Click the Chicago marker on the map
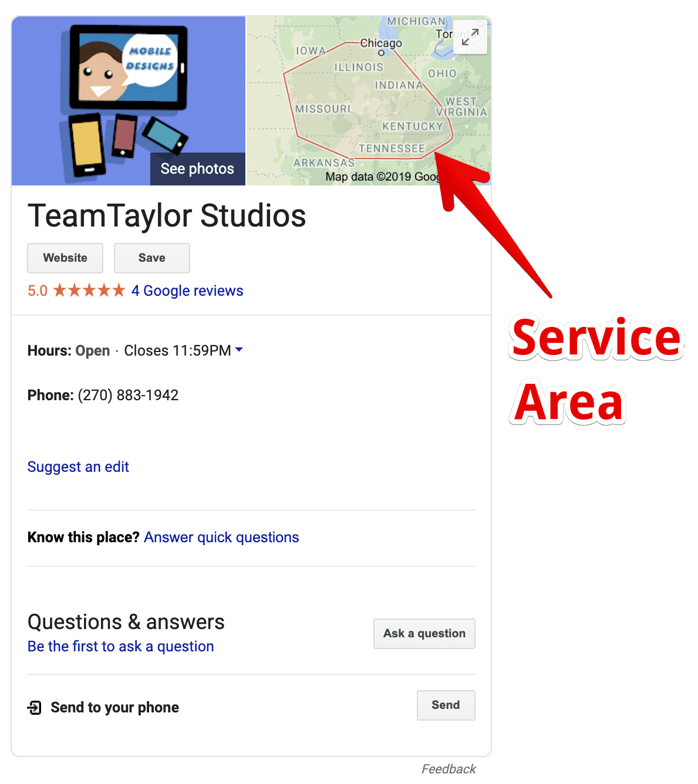The height and width of the screenshot is (784, 698). 381,53
